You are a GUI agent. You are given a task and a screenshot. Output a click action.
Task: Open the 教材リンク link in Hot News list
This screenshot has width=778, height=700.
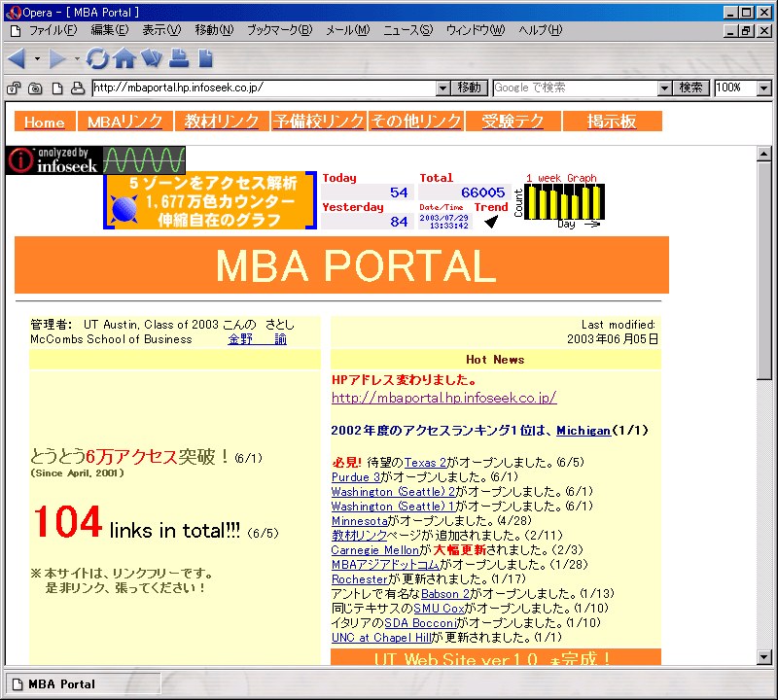click(x=359, y=536)
